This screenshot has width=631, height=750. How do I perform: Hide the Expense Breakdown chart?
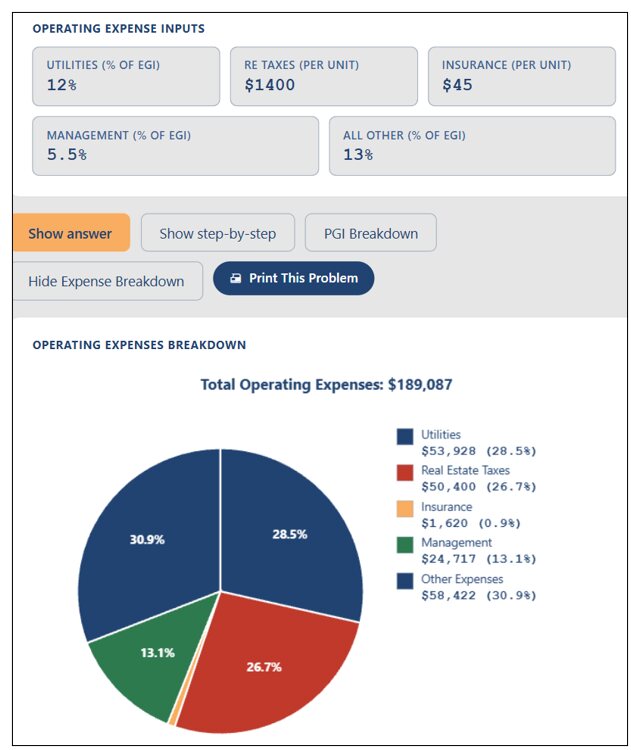[x=108, y=281]
